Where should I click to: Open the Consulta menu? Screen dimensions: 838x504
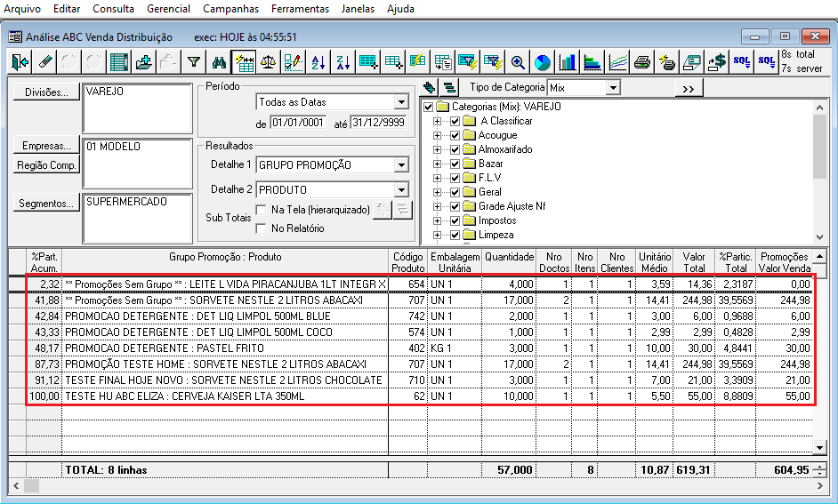point(113,9)
